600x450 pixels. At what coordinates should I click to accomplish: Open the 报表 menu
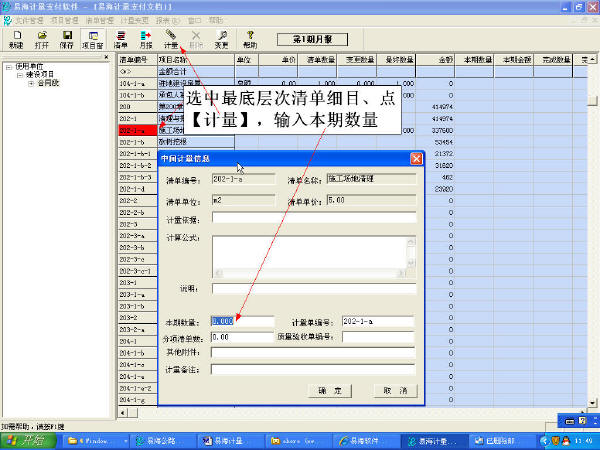pos(168,20)
